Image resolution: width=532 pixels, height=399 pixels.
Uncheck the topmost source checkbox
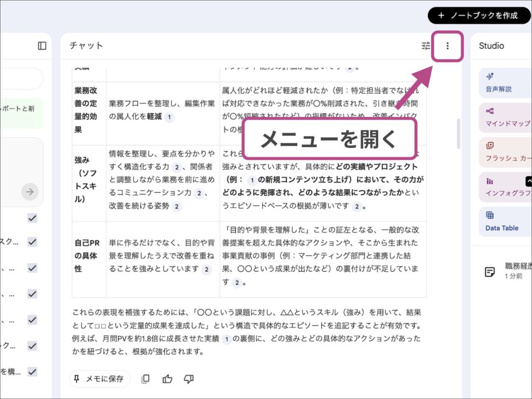pyautogui.click(x=31, y=218)
